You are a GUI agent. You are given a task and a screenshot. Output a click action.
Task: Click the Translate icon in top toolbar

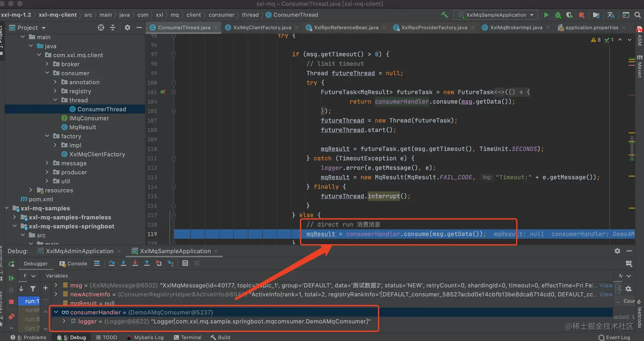point(611,15)
